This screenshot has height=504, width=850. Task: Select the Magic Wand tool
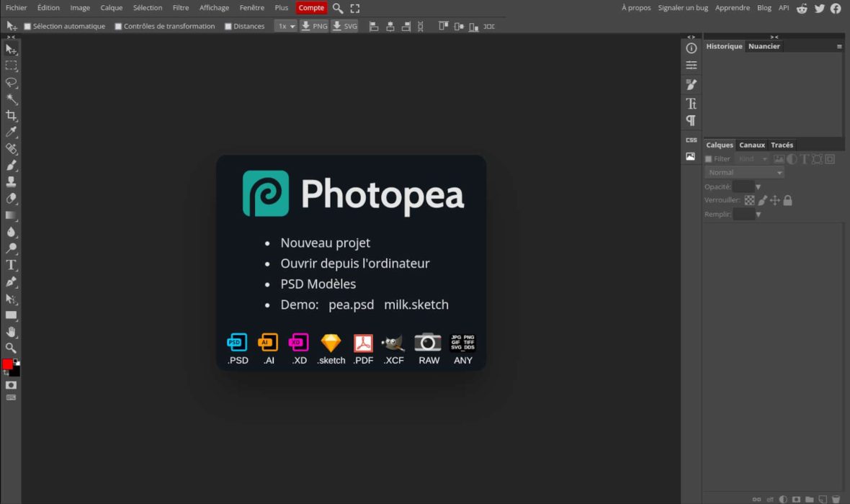(12, 99)
